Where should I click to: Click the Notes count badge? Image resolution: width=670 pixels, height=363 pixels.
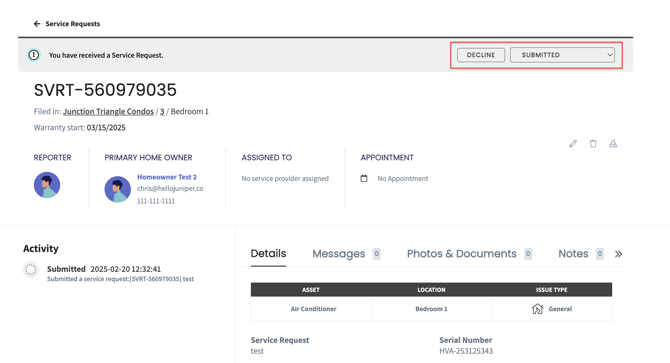tap(600, 254)
